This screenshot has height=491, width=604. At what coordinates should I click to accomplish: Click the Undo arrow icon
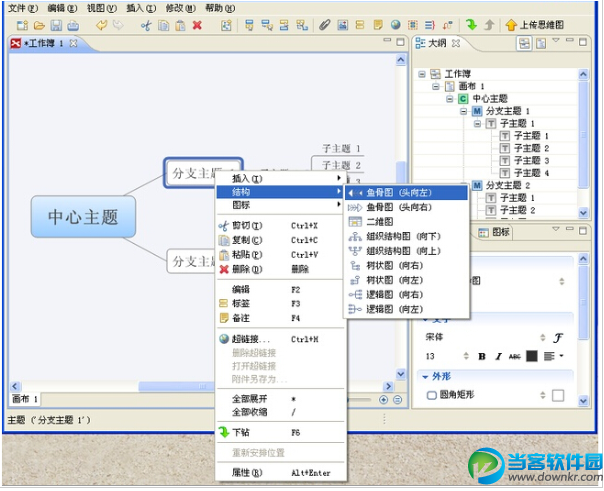point(101,25)
